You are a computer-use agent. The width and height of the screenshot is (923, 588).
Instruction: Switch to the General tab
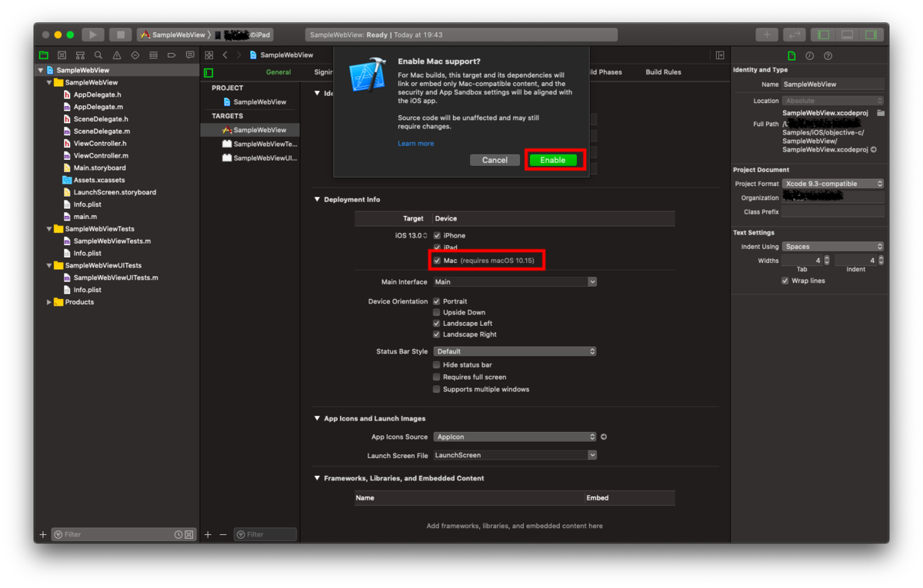click(x=278, y=72)
